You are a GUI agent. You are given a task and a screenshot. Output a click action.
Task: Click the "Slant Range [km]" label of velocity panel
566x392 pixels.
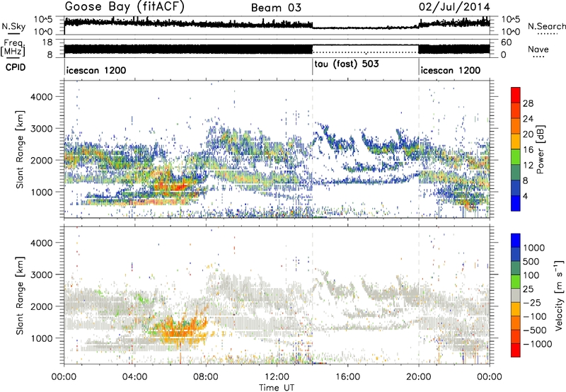(20, 295)
